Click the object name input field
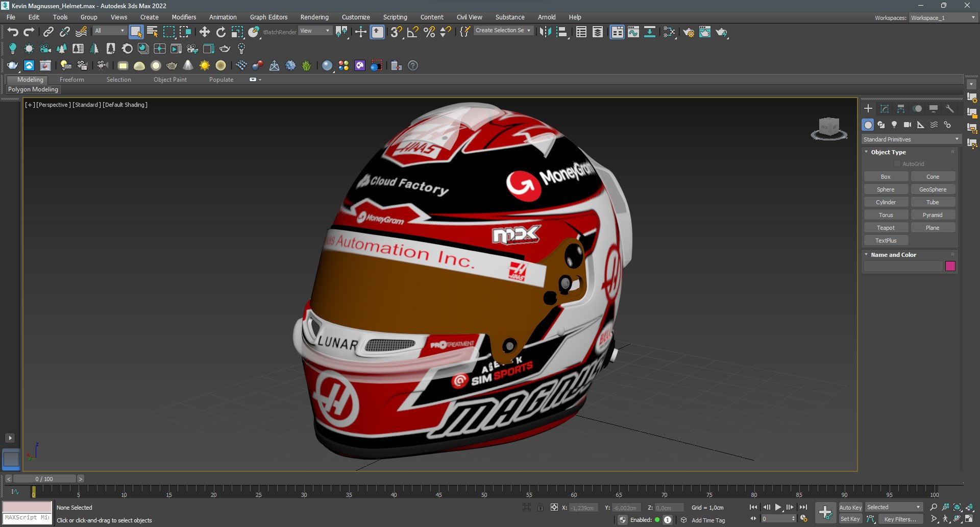Viewport: 980px width, 527px height. 902,266
